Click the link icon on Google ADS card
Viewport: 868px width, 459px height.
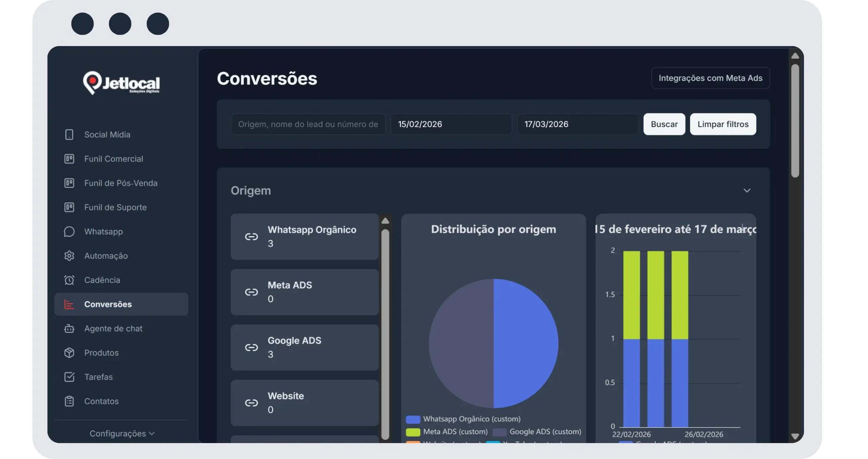pos(252,347)
